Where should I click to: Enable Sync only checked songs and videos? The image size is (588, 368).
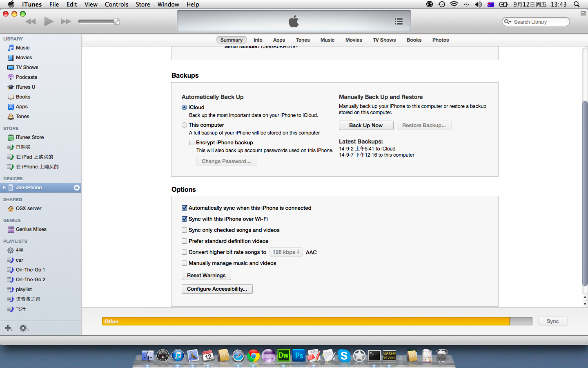[x=185, y=230]
